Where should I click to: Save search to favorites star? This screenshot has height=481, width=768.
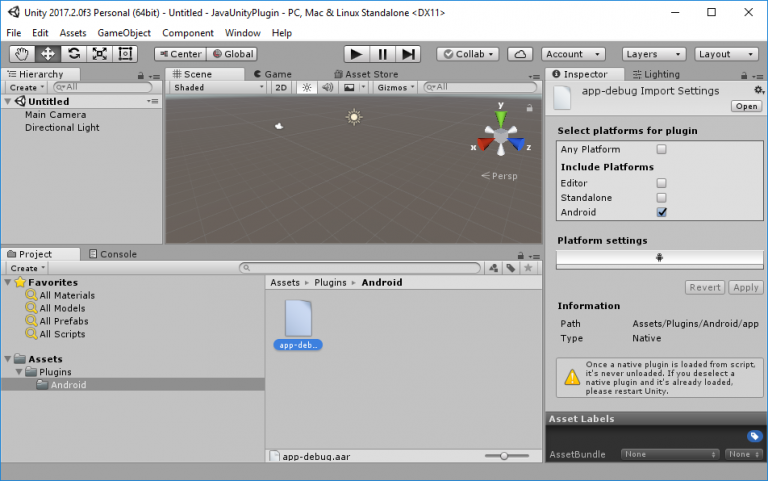528,268
